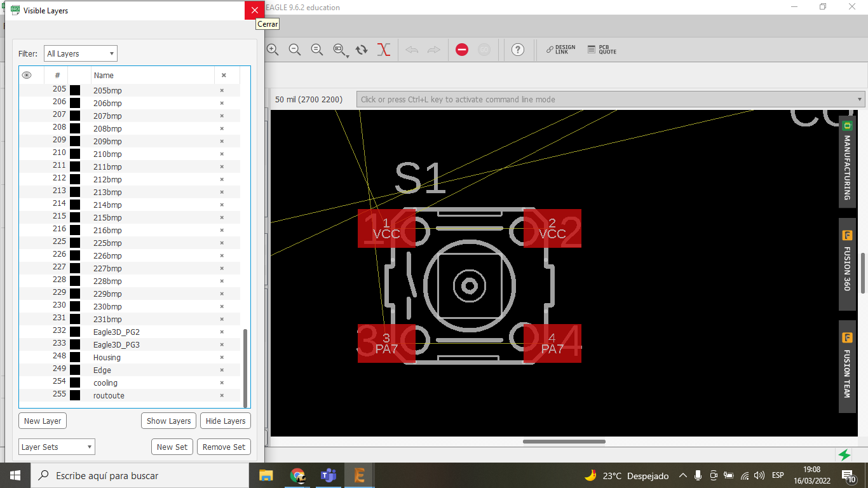Click the redraw refresh arrows icon
Screen dimensions: 868x488
[362, 50]
